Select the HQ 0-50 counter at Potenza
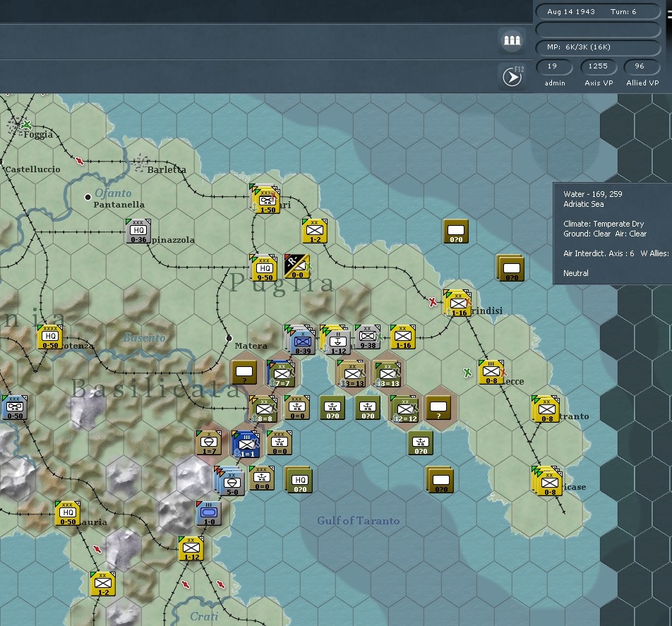 50,337
